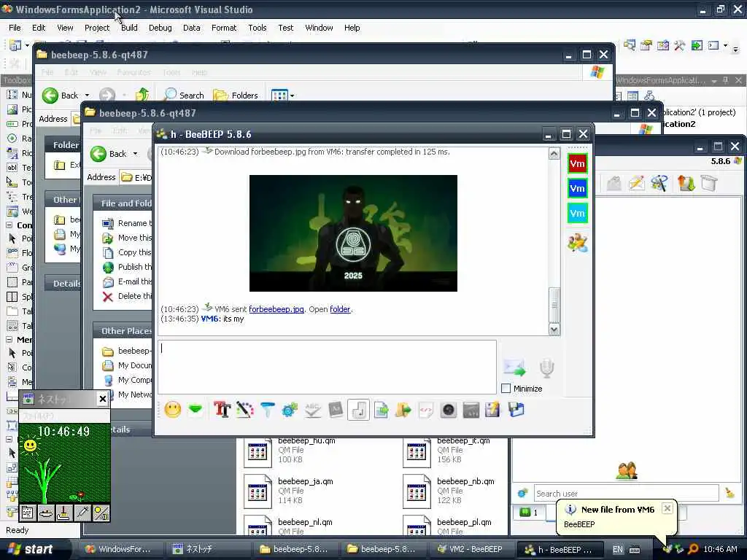Click the EN language indicator in system tray
This screenshot has height=560, width=747.
tap(617, 549)
